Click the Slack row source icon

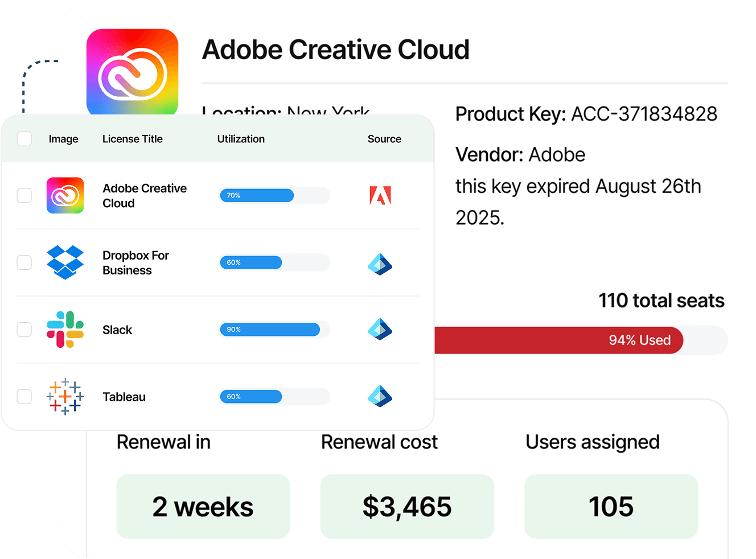pyautogui.click(x=380, y=330)
